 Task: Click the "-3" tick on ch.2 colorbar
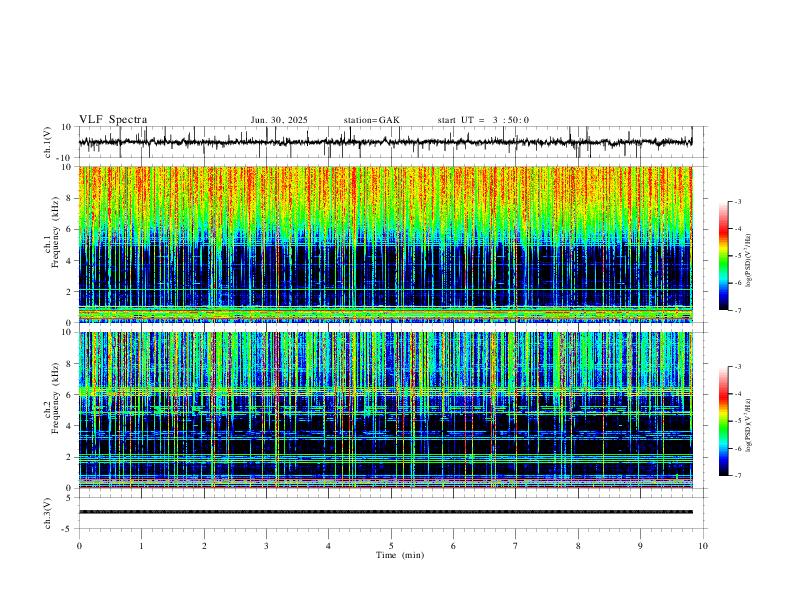pos(737,367)
